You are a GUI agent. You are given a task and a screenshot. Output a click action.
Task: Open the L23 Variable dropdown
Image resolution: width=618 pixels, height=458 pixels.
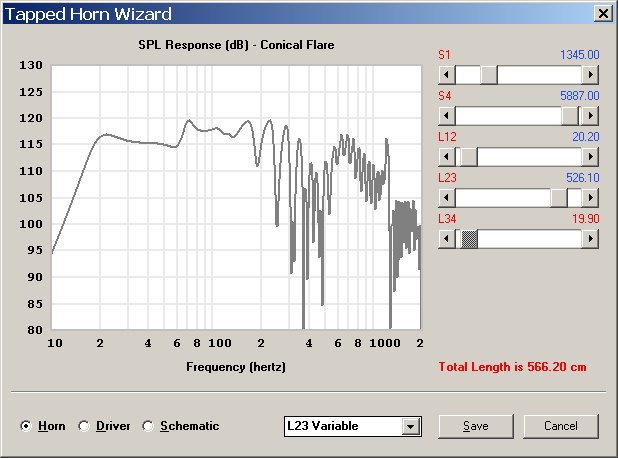tap(411, 426)
